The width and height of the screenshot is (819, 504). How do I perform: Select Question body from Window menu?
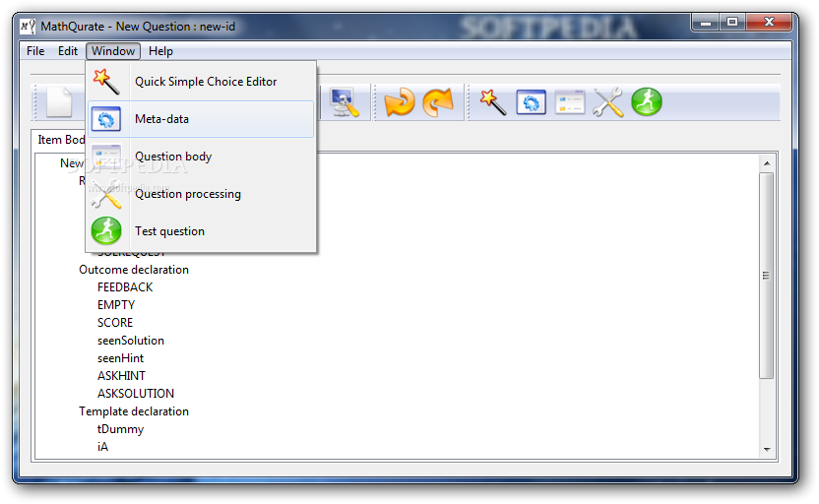pyautogui.click(x=201, y=157)
